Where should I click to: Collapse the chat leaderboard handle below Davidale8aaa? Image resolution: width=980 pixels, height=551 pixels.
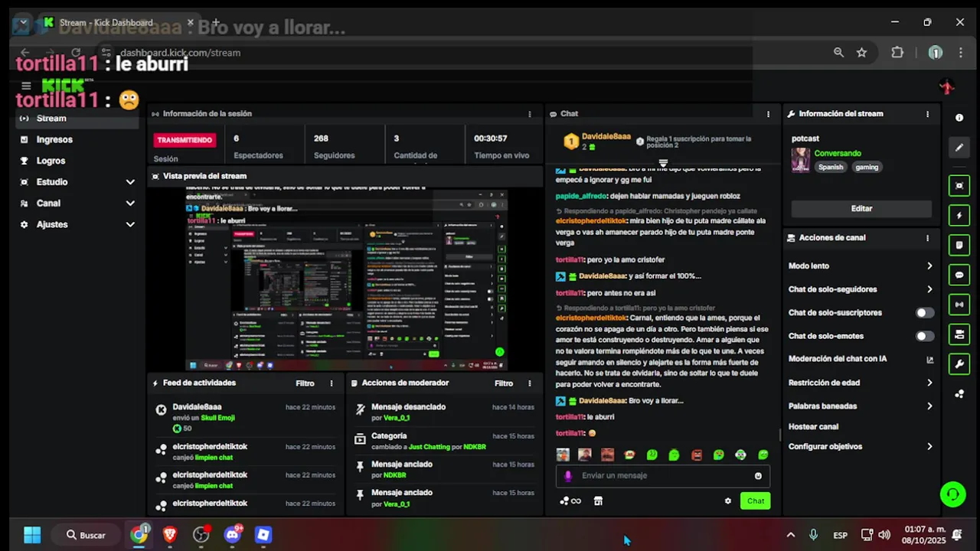click(663, 163)
